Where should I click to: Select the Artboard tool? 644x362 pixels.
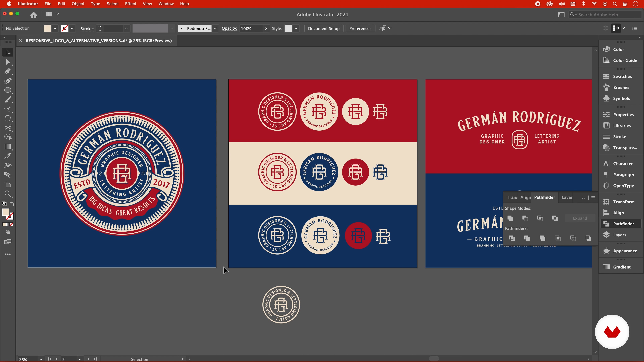pyautogui.click(x=8, y=184)
